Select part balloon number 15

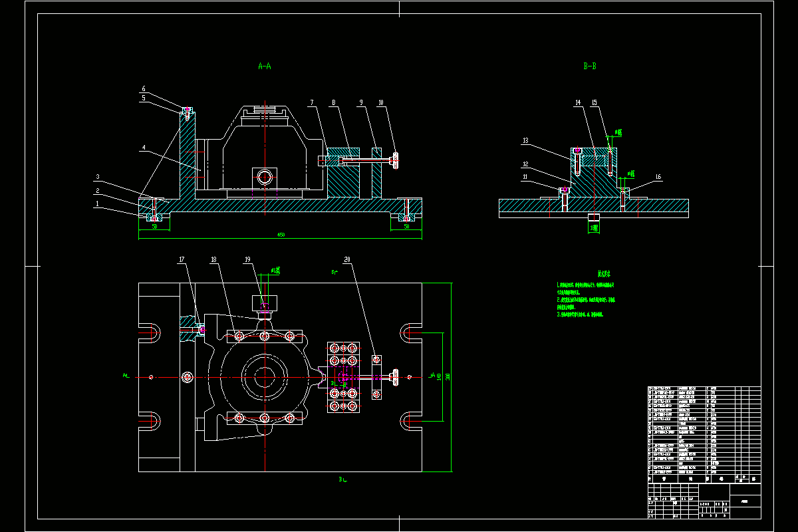[594, 102]
